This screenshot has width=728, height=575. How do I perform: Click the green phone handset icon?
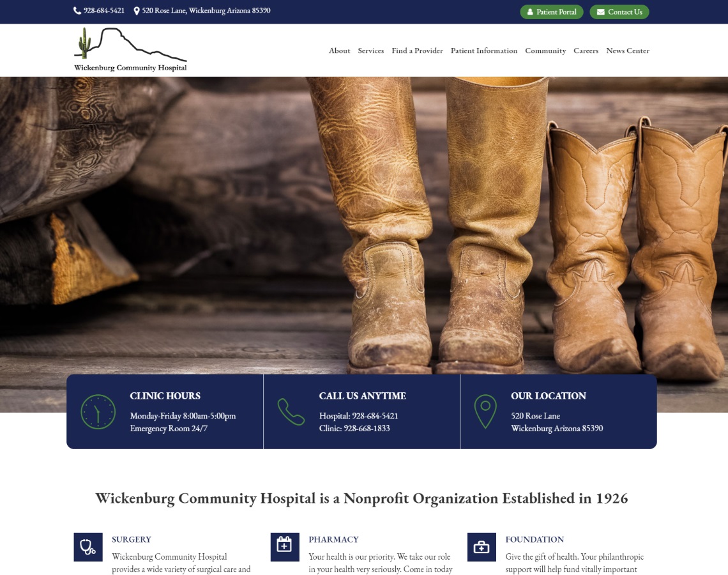[291, 411]
